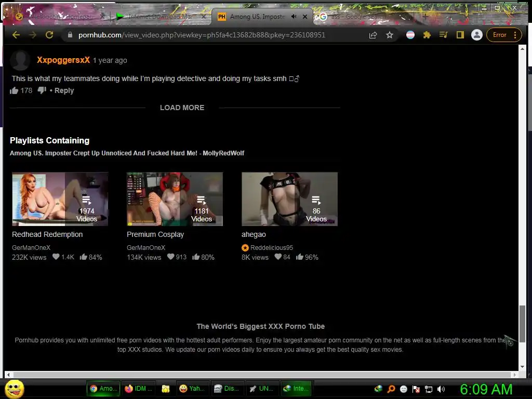Open the XxpoggersxX commenter avatar
532x399 pixels.
(x=20, y=60)
